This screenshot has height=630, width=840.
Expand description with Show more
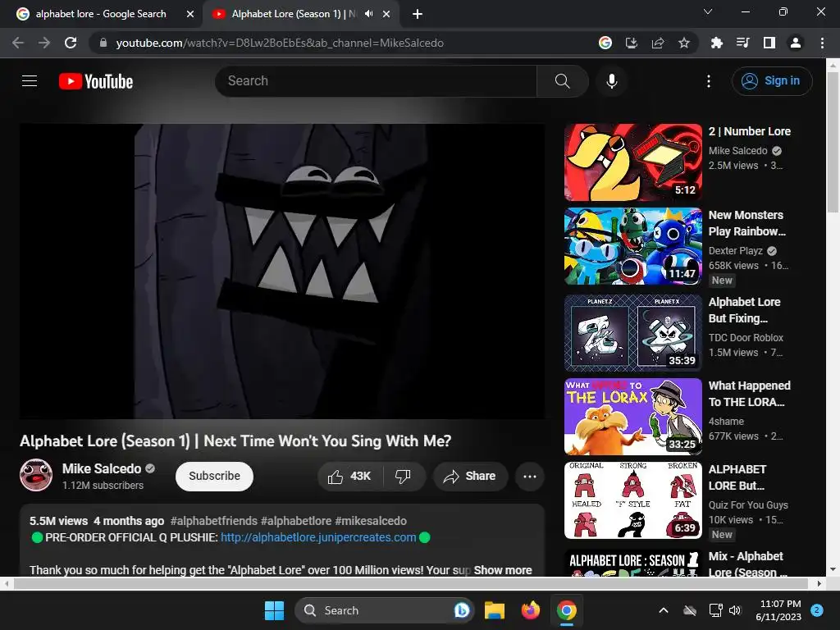[503, 570]
